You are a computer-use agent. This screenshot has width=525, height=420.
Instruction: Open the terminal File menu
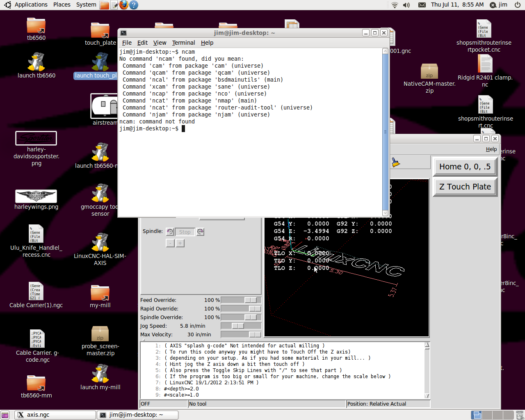pyautogui.click(x=127, y=43)
